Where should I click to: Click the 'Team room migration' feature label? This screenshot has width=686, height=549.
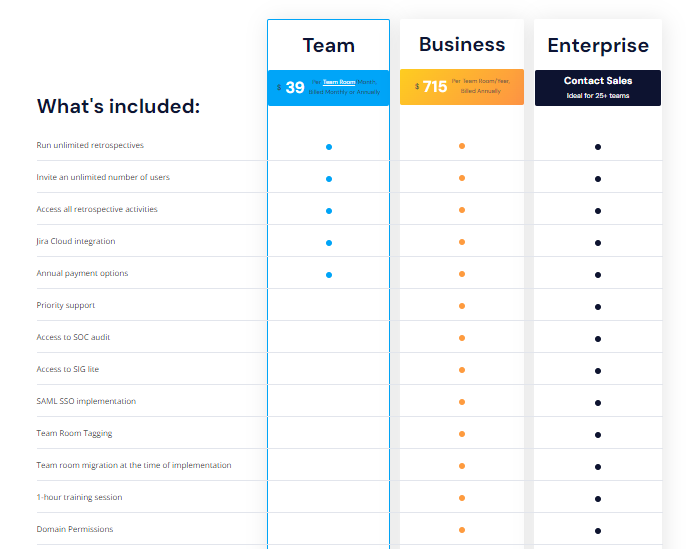(134, 465)
